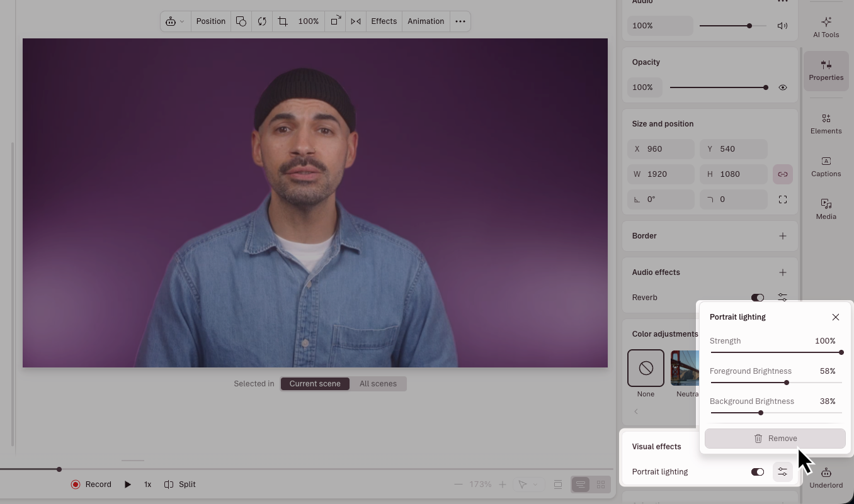Select the Current scene option
Screen dimensions: 854x504
315,384
